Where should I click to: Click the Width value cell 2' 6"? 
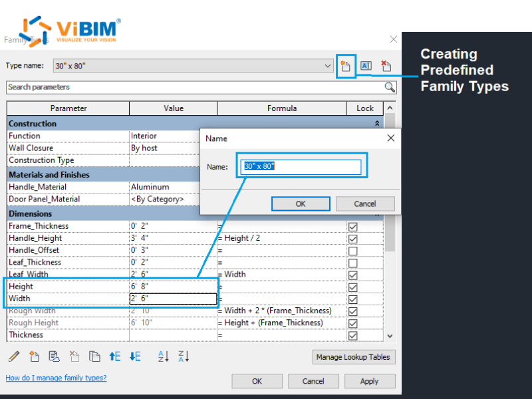click(x=173, y=299)
